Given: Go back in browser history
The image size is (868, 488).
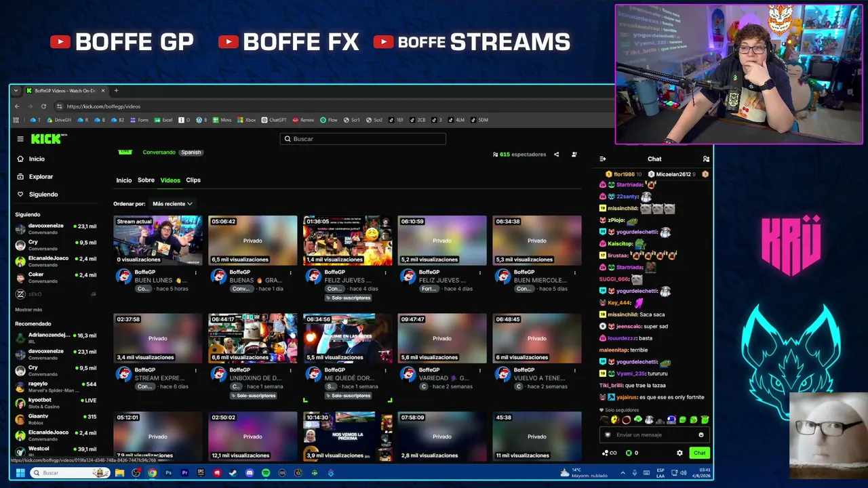Looking at the screenshot, I should (17, 106).
